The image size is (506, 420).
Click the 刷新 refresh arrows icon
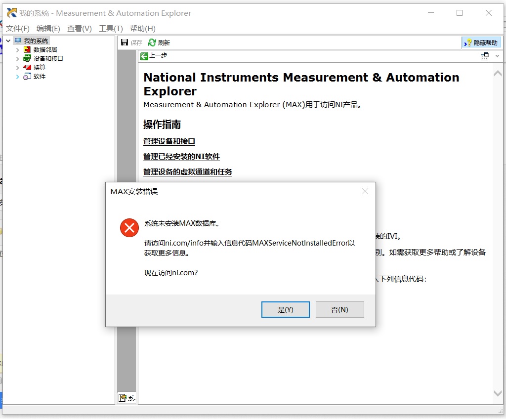click(x=152, y=42)
